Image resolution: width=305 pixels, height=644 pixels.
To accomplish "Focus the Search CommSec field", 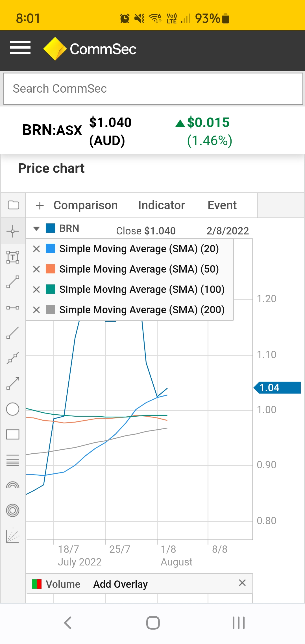I will 153,89.
